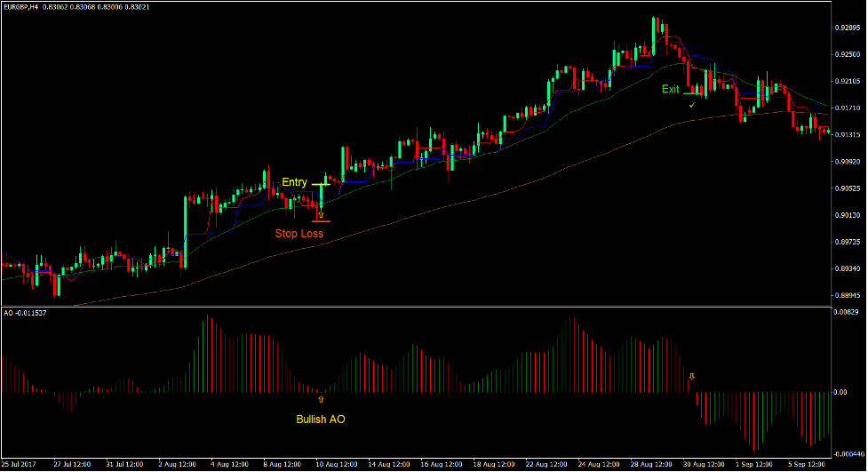Click the yellow checkmark below the Exit line
The width and height of the screenshot is (868, 472).
click(692, 104)
